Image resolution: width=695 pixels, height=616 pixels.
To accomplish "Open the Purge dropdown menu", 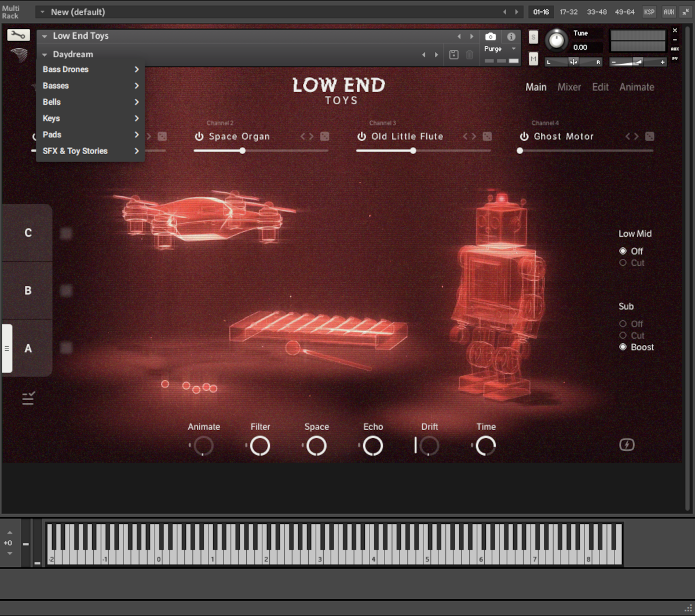I will [500, 49].
